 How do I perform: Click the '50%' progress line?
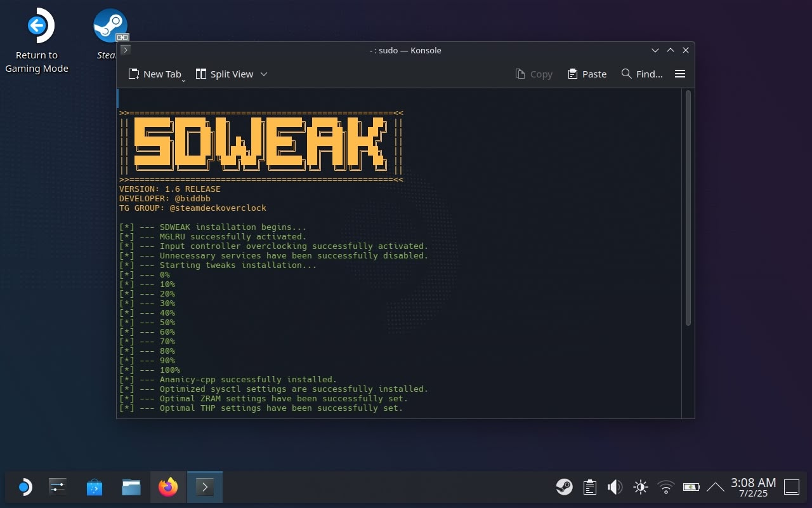pyautogui.click(x=147, y=323)
